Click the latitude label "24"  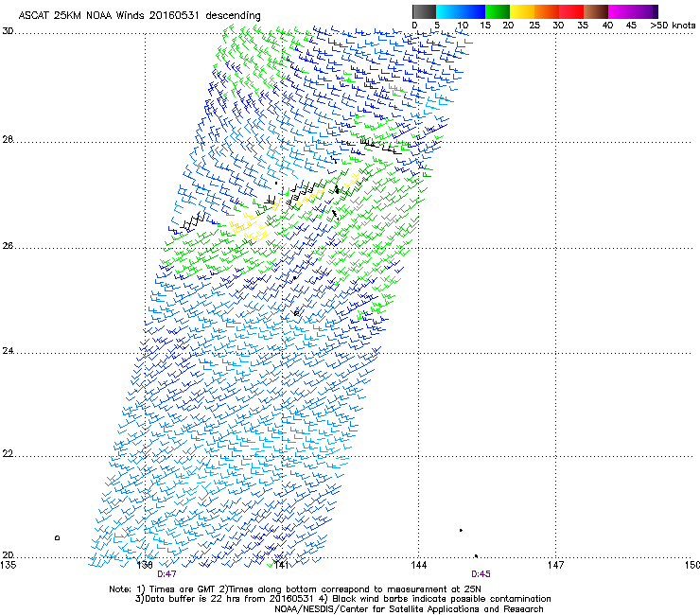click(8, 351)
